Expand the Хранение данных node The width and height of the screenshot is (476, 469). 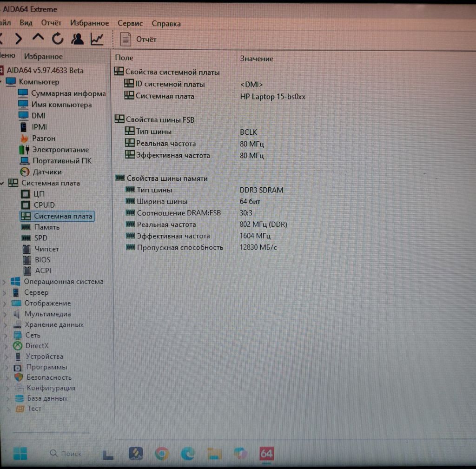pyautogui.click(x=6, y=325)
